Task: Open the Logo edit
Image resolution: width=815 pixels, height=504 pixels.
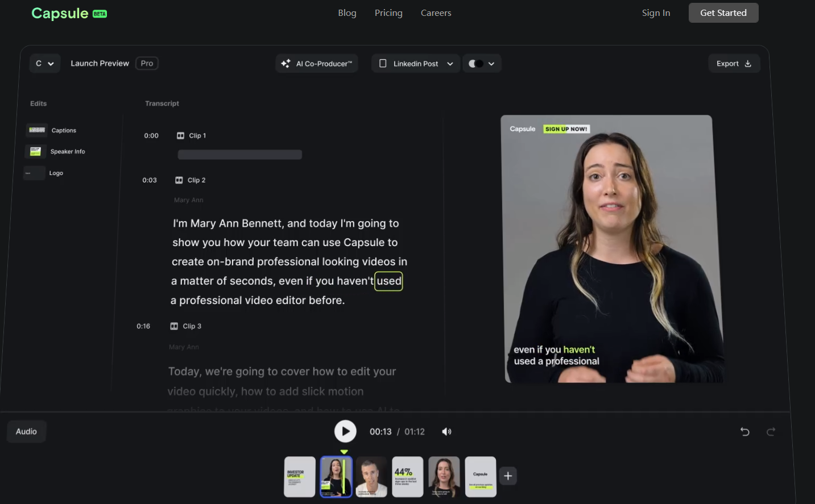Action: click(x=44, y=173)
